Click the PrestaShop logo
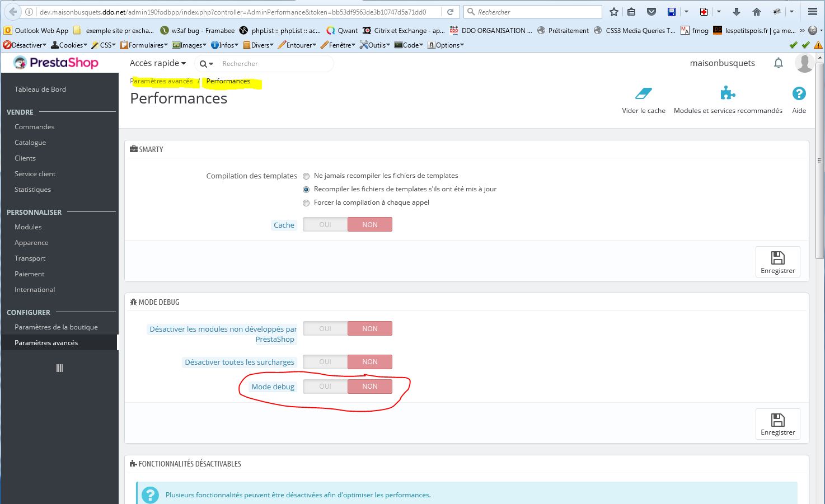The width and height of the screenshot is (825, 504). pos(56,63)
